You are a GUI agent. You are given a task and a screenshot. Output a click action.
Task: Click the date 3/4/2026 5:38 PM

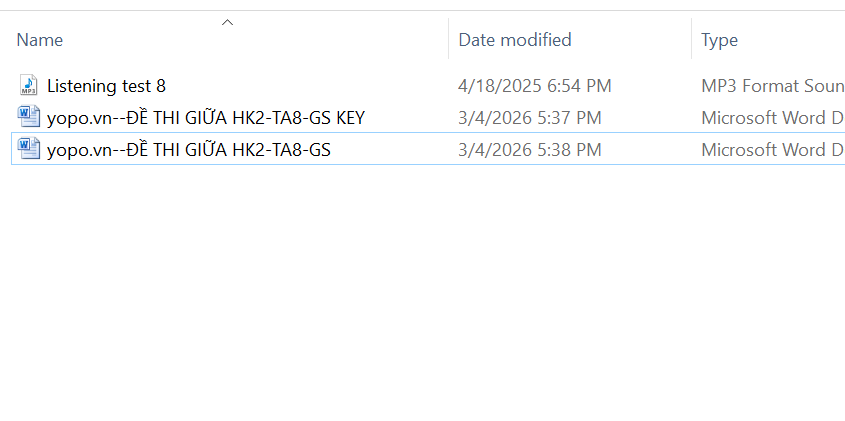tap(530, 150)
